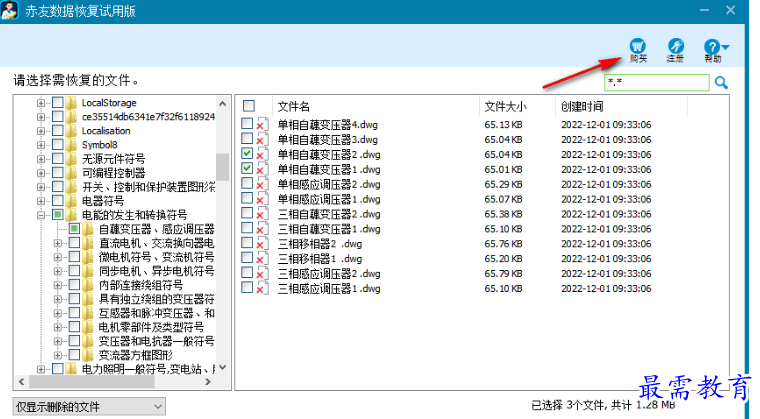
Task: Select the 微电机符号、变流机符号 folder
Action: (x=156, y=257)
